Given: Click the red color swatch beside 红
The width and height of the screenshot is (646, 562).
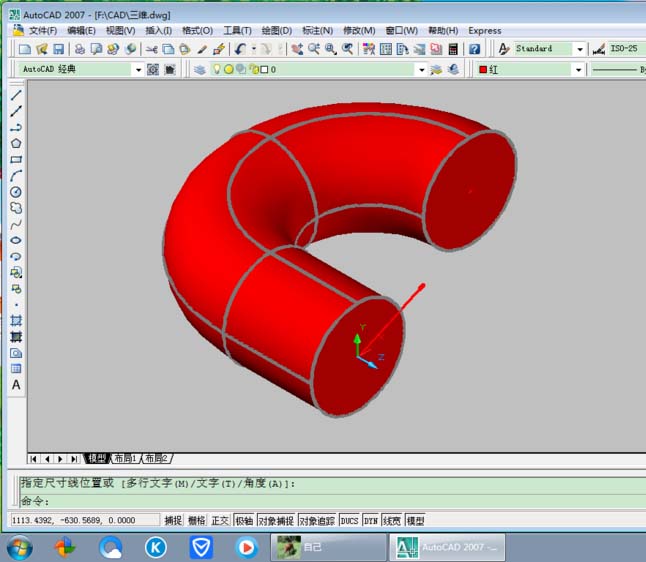Looking at the screenshot, I should [483, 70].
